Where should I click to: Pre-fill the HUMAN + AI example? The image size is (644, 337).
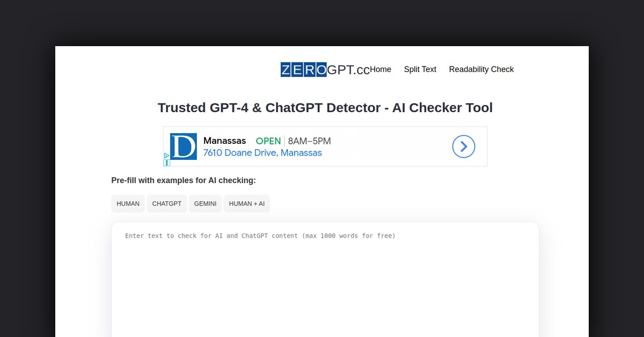coord(247,204)
